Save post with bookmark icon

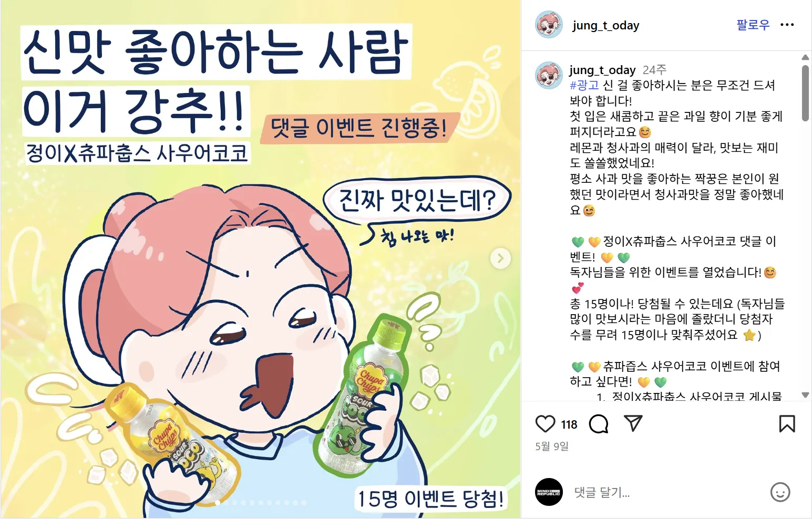tap(787, 424)
